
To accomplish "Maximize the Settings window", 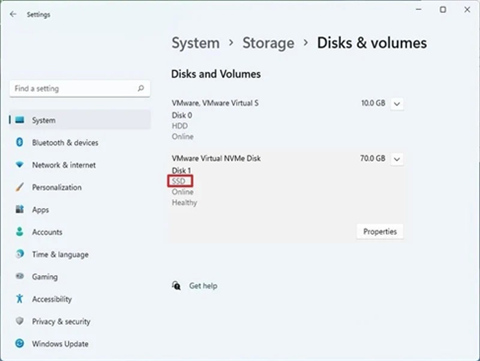I will pyautogui.click(x=443, y=10).
